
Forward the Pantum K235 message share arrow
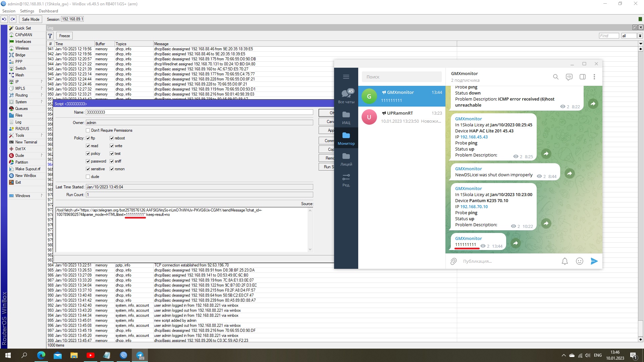coord(546,223)
